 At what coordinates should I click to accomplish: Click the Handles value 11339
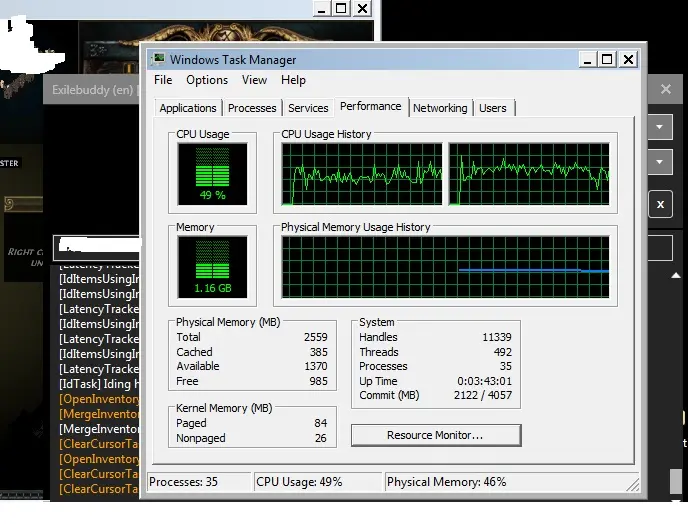(497, 337)
